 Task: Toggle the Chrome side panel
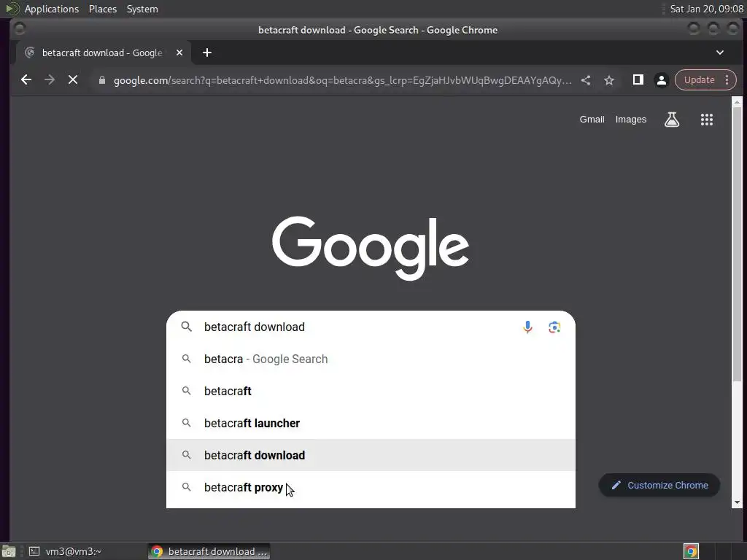(x=638, y=80)
